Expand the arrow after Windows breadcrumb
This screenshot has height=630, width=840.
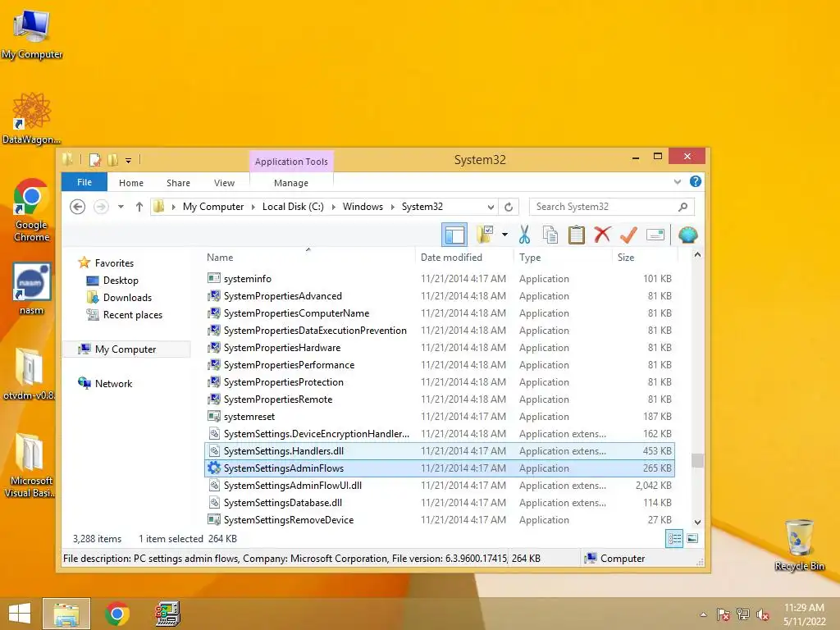point(393,207)
